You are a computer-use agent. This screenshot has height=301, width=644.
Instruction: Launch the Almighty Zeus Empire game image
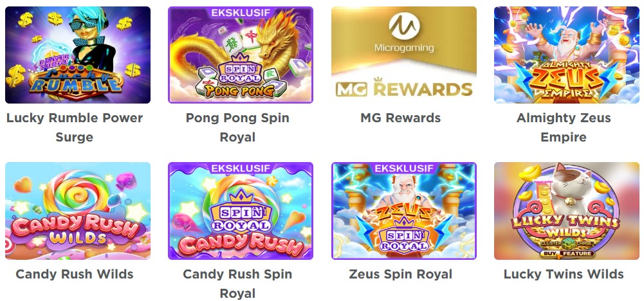click(x=567, y=55)
